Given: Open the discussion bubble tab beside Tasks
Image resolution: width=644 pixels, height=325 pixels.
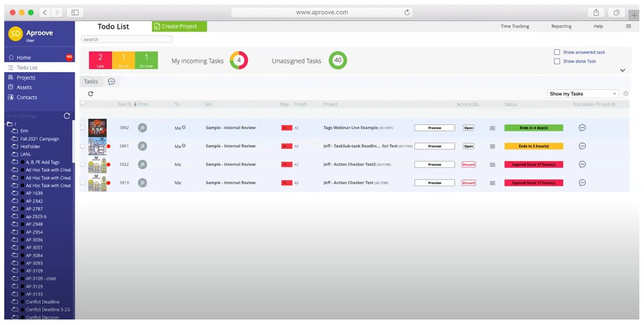Looking at the screenshot, I should [111, 81].
